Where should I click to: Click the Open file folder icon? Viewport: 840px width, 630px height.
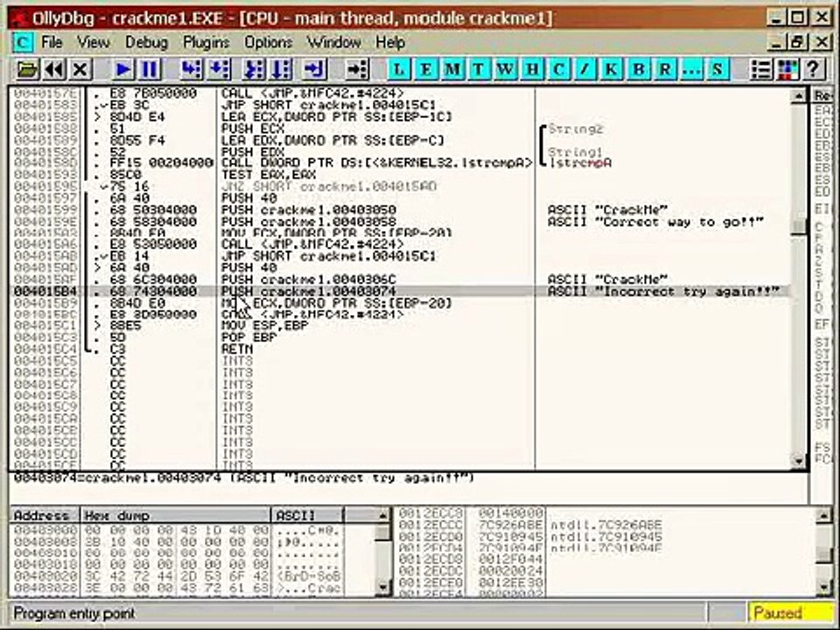28,69
